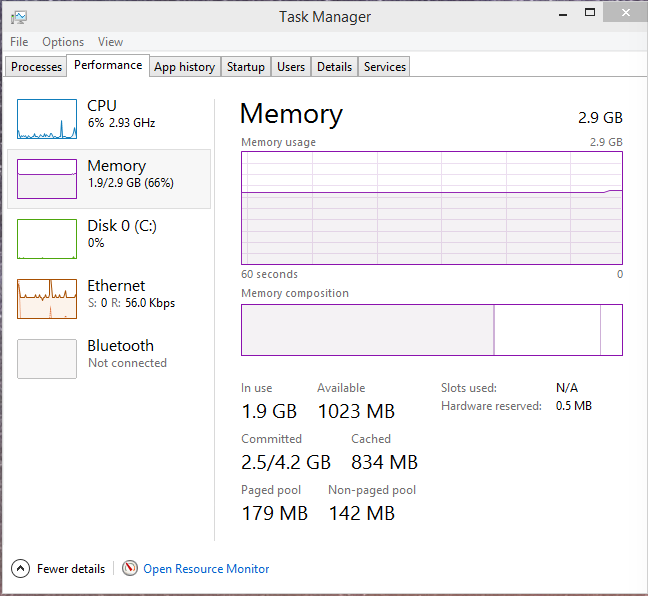Open the Options menu
The width and height of the screenshot is (648, 596).
pos(63,42)
